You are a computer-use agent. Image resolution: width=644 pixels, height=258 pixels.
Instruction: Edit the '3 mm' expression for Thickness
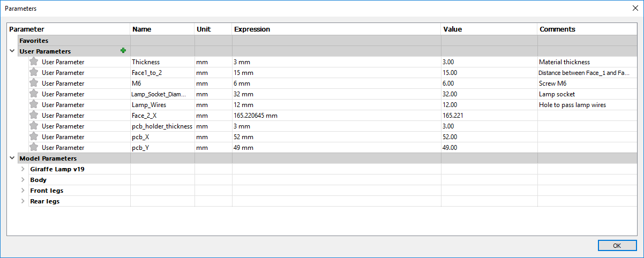pos(336,62)
